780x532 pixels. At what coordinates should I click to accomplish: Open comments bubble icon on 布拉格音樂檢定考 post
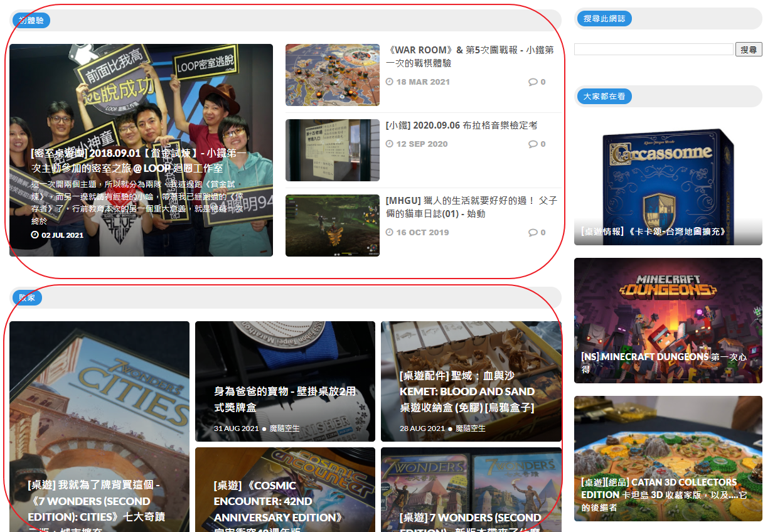(533, 144)
